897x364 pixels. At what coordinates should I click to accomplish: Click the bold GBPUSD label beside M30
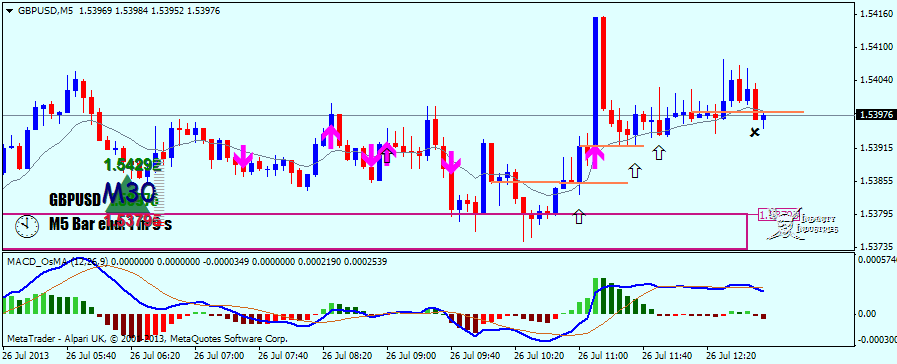click(75, 200)
